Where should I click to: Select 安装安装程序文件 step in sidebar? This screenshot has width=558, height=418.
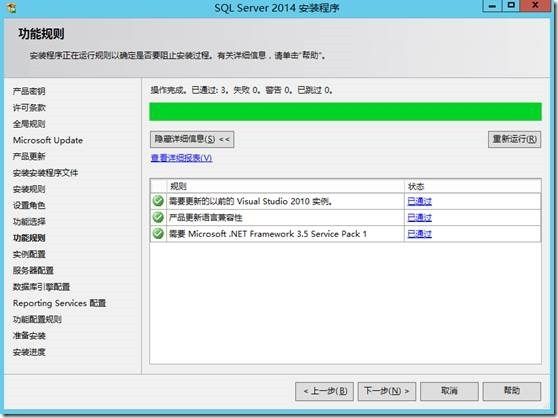click(45, 173)
